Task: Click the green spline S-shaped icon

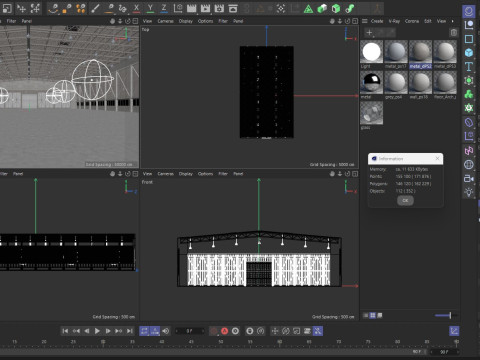Action: click(x=350, y=9)
